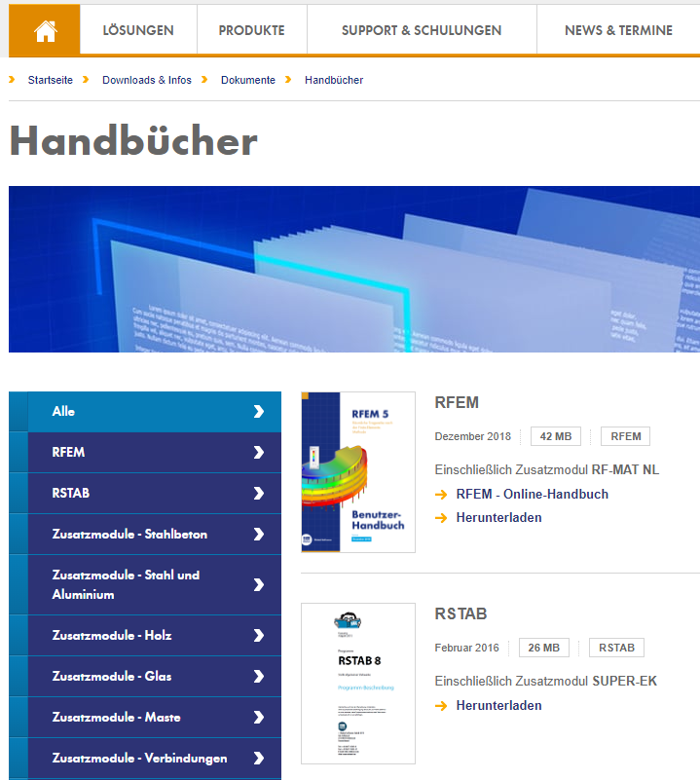Follow the Startseite breadcrumb link
This screenshot has height=780, width=700.
tap(51, 80)
